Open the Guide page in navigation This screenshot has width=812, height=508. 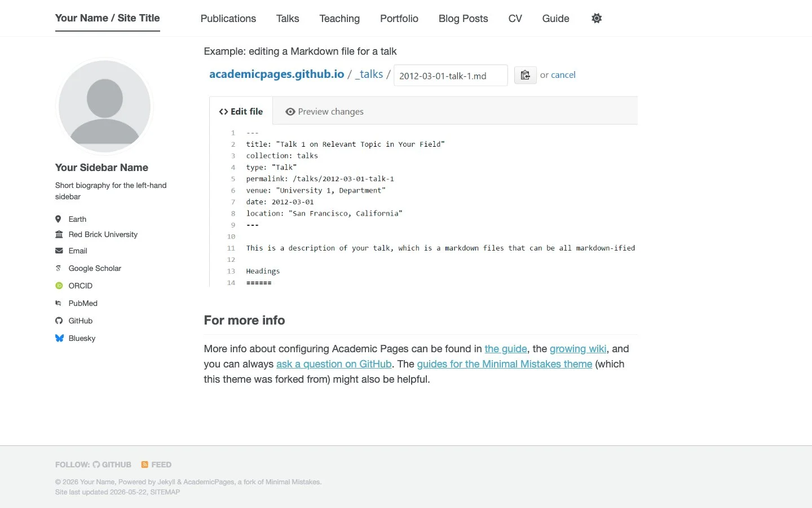pos(556,19)
